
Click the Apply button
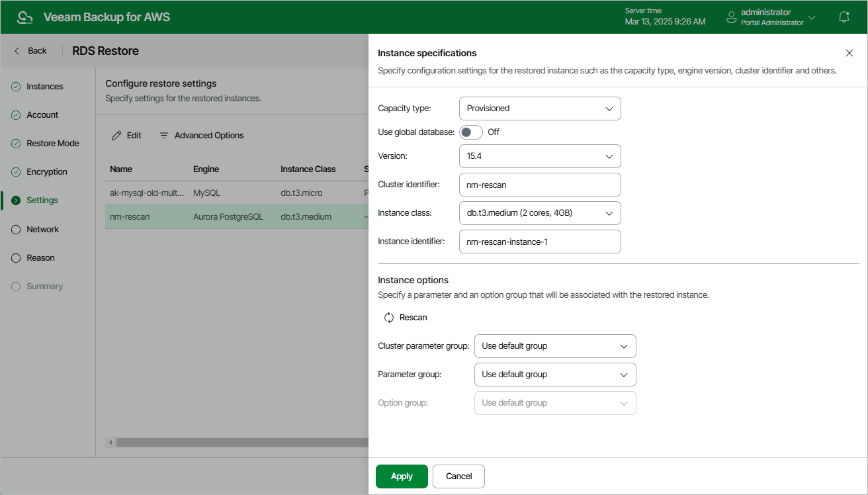click(402, 476)
